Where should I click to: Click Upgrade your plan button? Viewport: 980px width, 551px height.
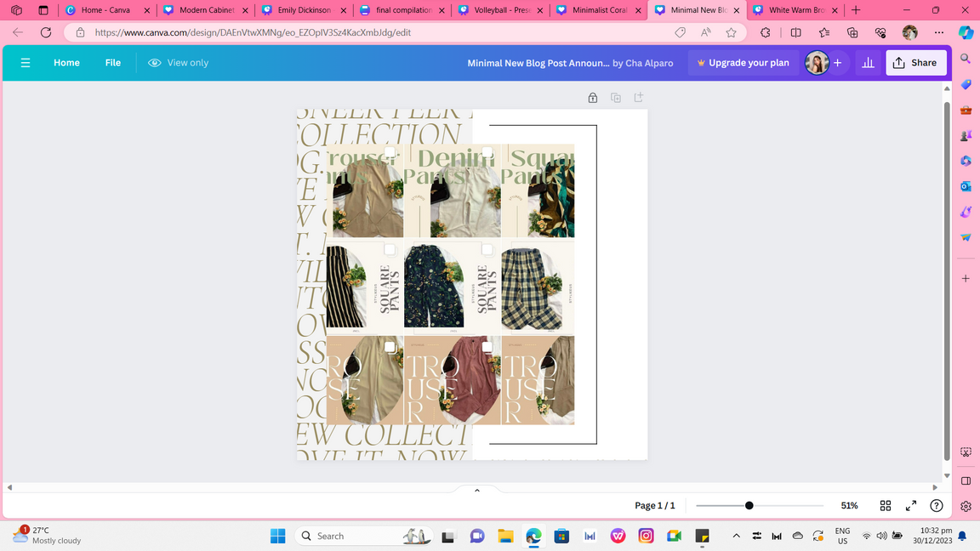pyautogui.click(x=743, y=63)
